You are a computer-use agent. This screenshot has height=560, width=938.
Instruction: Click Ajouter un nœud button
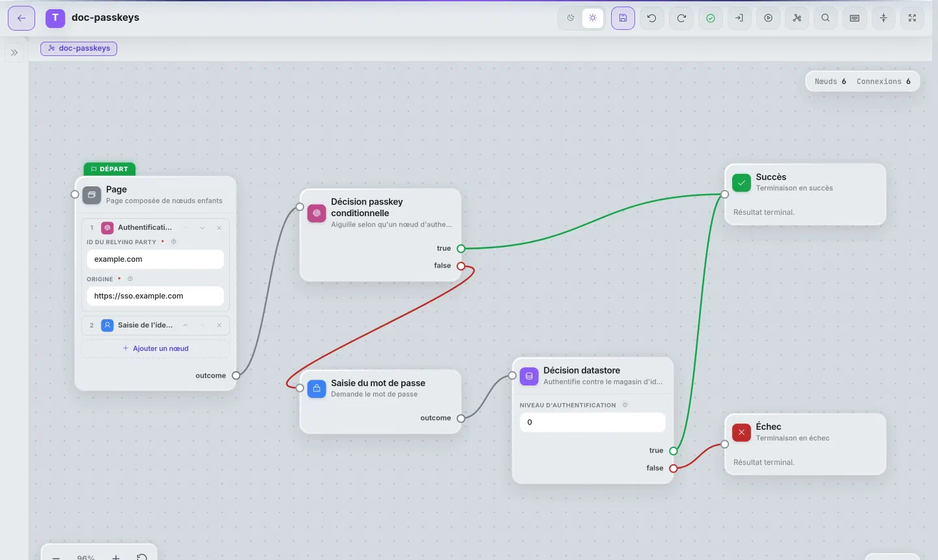(156, 348)
